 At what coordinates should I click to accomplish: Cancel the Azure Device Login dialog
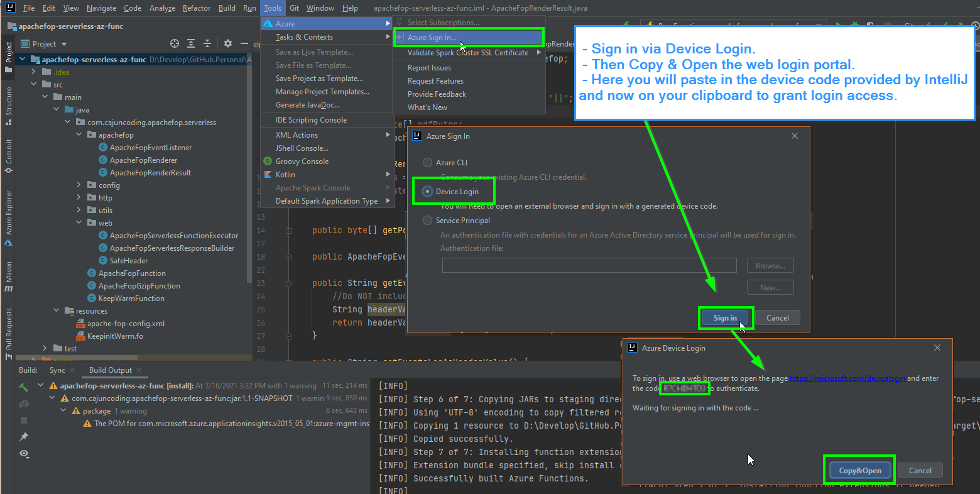(920, 471)
